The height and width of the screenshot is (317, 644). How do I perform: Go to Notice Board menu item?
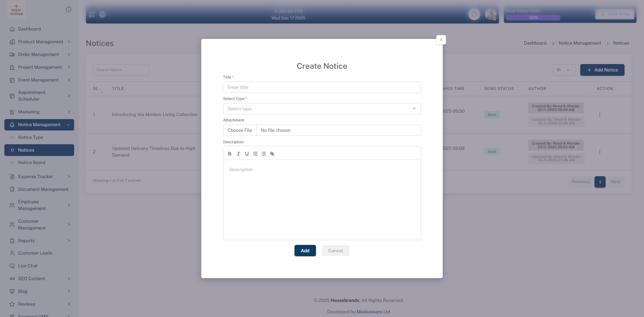point(32,162)
